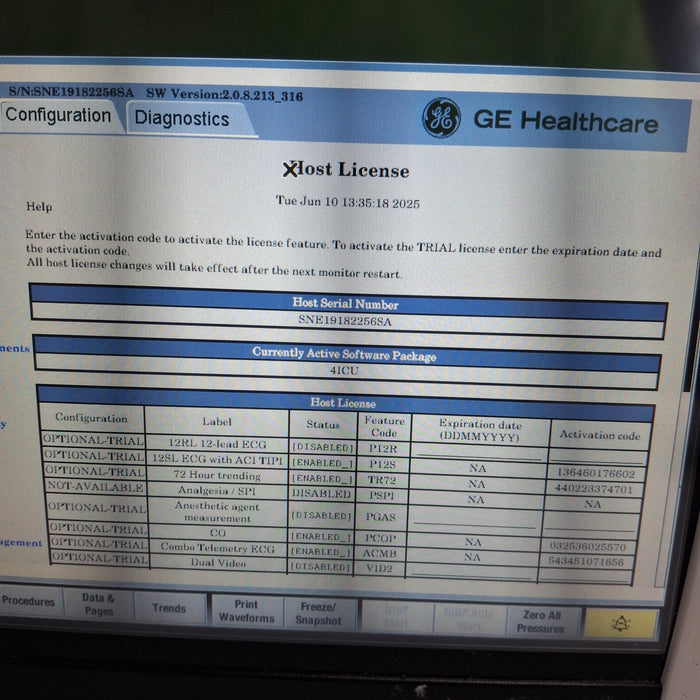Click the 'Label' column header

(217, 421)
